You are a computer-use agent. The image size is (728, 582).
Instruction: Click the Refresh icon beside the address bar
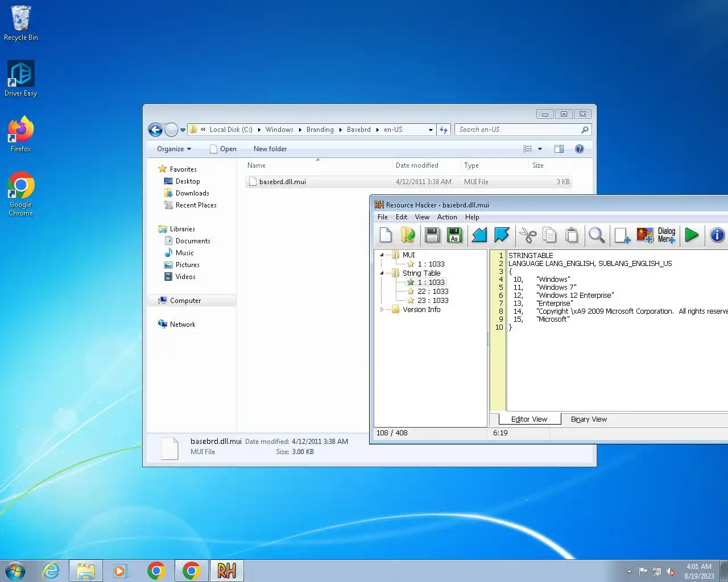(444, 130)
